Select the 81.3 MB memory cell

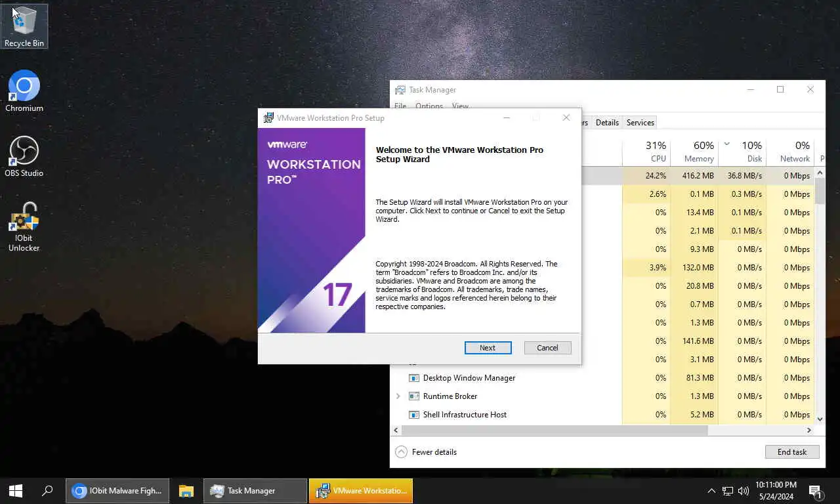pyautogui.click(x=694, y=378)
